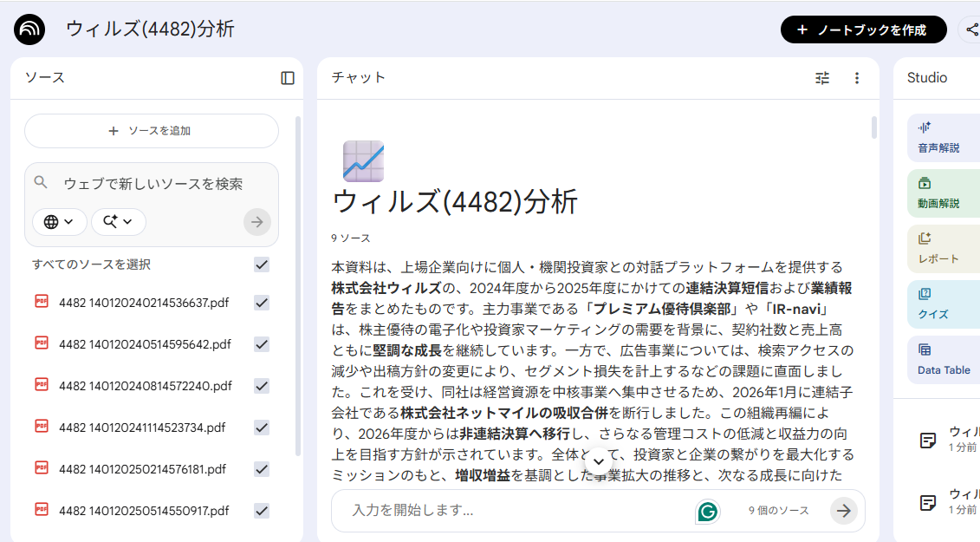Viewport: 980px width, 542px height.
Task: Open the chat three-dot menu
Action: pyautogui.click(x=857, y=78)
